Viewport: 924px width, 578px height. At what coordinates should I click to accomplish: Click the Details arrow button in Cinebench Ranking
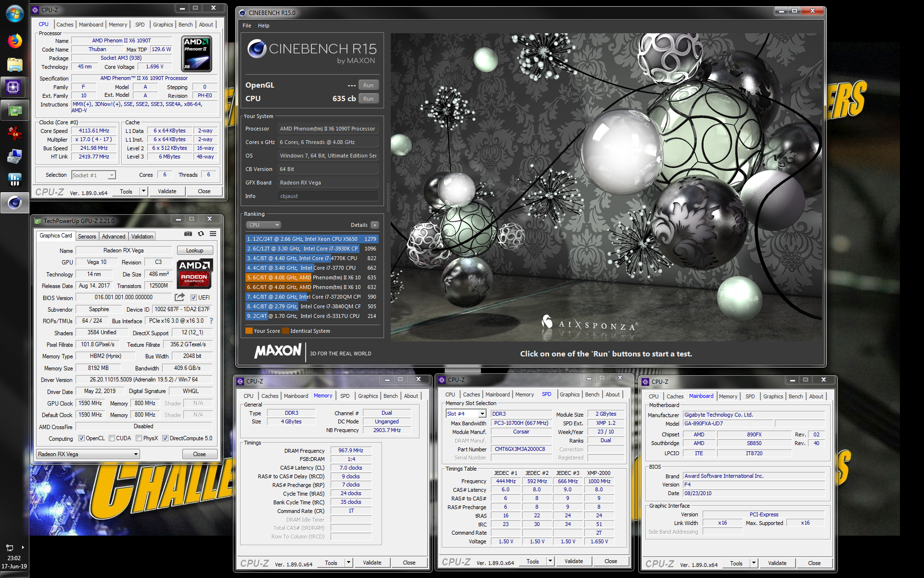pyautogui.click(x=374, y=225)
